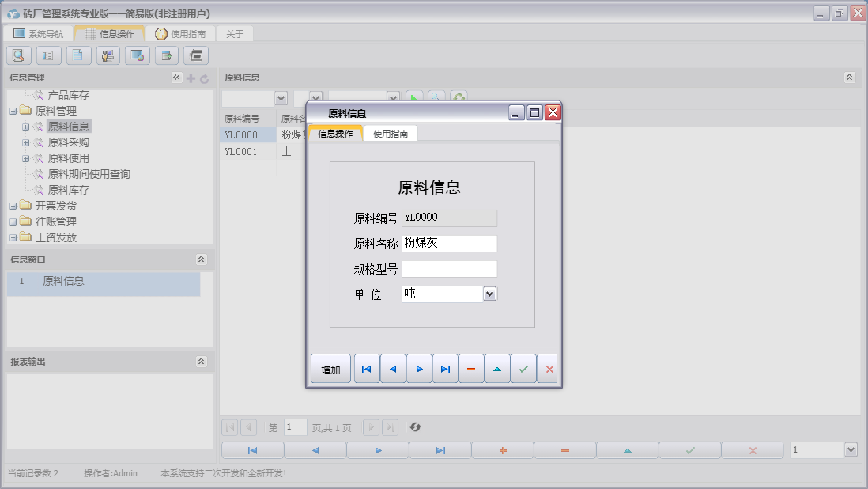Expand the 开票发货 tree folder
Image resolution: width=868 pixels, height=489 pixels.
point(13,206)
